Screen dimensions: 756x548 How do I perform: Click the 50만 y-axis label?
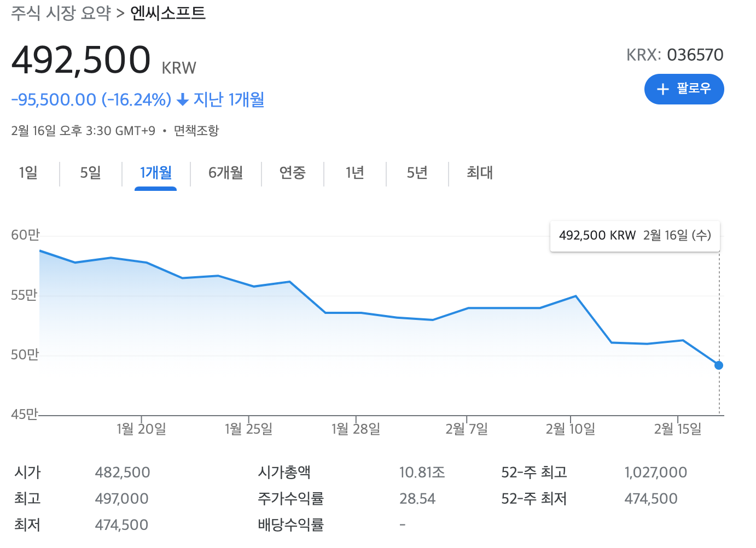(25, 355)
